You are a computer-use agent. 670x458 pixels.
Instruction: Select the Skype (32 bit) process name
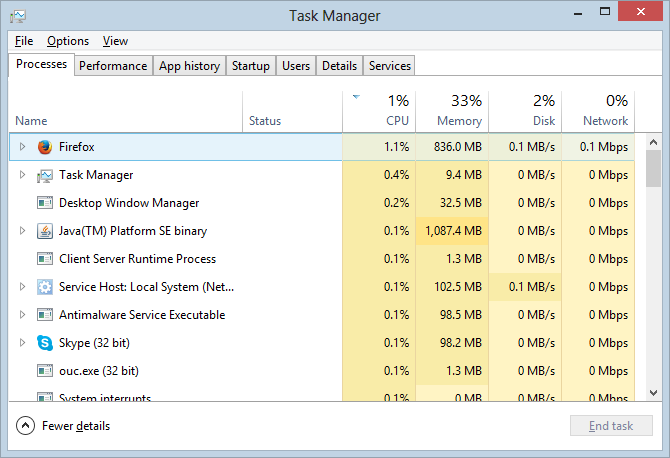(x=94, y=343)
